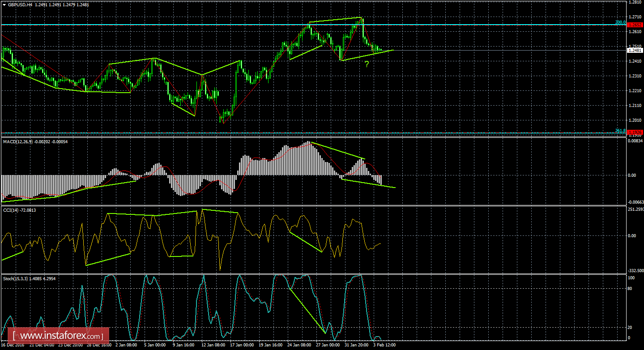Toggle the descending green line in the Stochastic panel
The width and height of the screenshot is (644, 350).
[309, 311]
